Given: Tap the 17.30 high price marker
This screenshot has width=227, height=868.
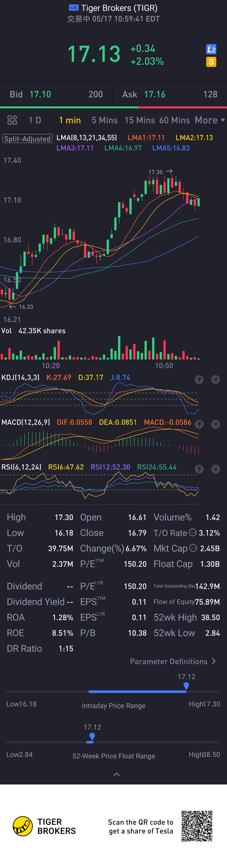Looking at the screenshot, I should (x=161, y=172).
